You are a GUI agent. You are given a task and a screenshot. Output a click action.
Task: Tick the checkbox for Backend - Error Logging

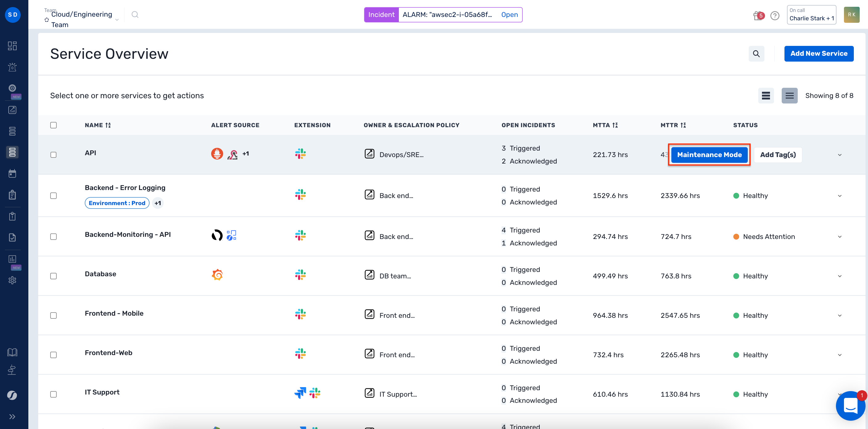pos(53,196)
